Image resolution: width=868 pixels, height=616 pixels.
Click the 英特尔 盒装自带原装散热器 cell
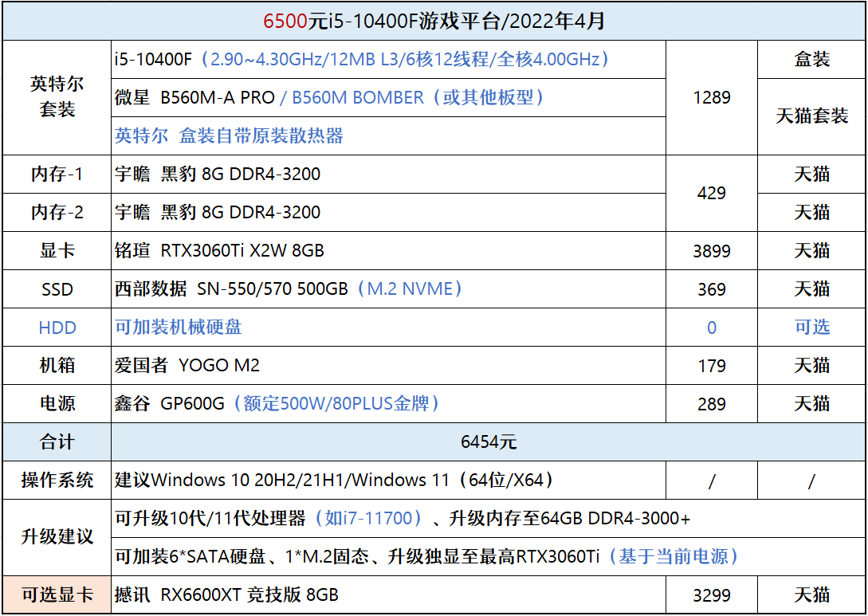pos(389,135)
